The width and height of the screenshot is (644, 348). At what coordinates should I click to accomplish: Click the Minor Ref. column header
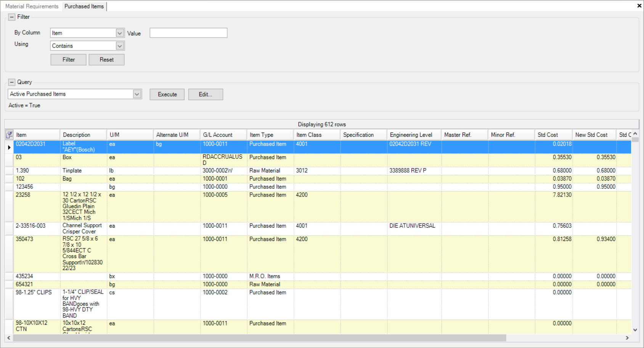(x=511, y=135)
